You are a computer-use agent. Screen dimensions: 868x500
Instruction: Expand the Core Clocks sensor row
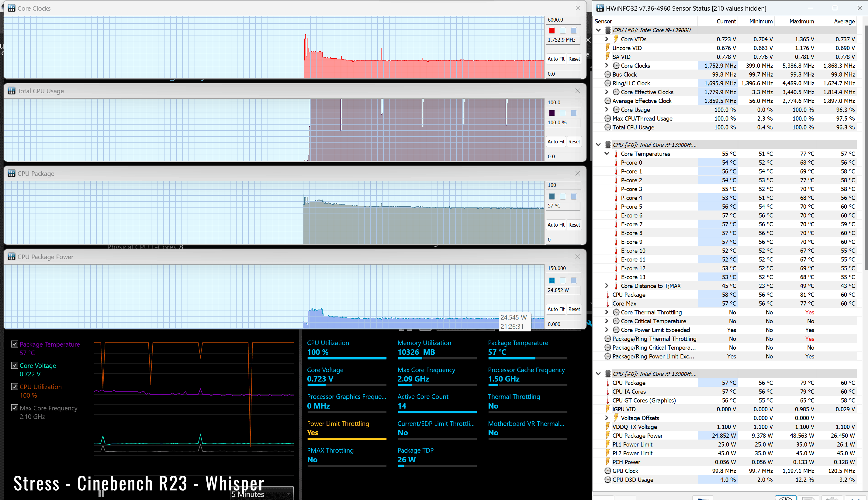point(607,65)
